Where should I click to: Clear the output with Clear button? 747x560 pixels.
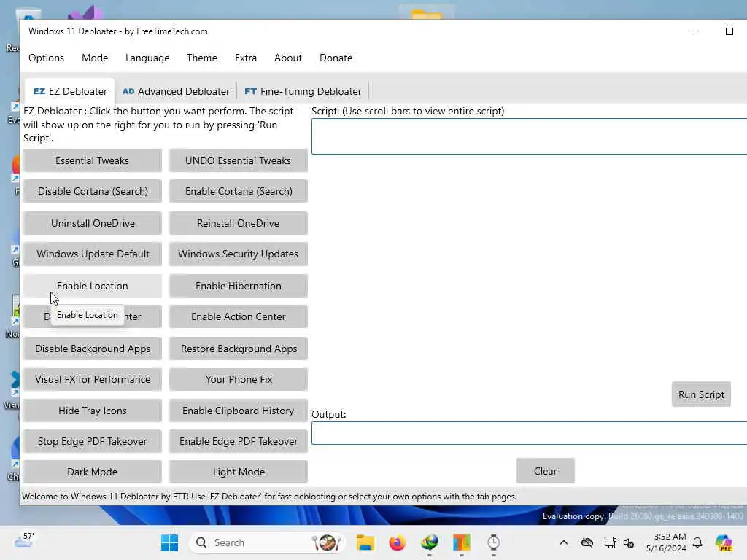coord(546,471)
